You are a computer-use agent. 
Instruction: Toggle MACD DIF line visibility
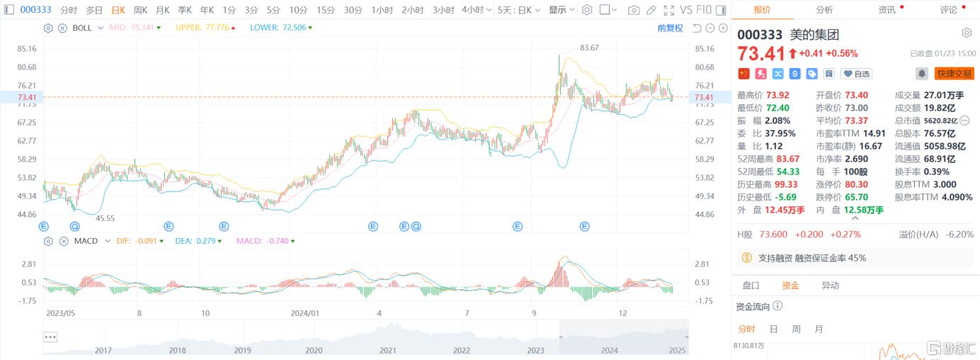[139, 241]
